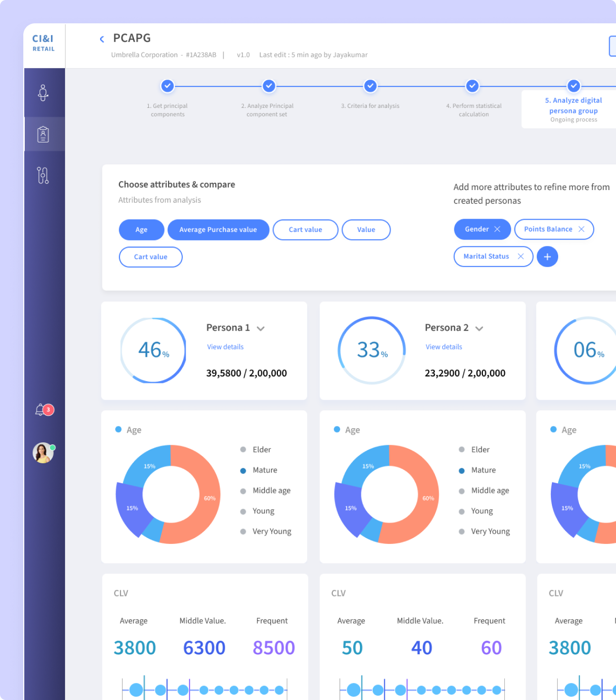Click the 39,5800 / 2,00,000 count for Persona 1
Screen dimensions: 616x700
[x=246, y=373]
